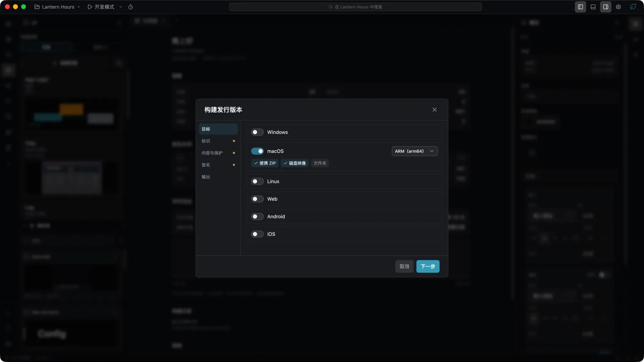The image size is (644, 362).
Task: Close the 构建发行版本 dialog
Action: click(x=435, y=110)
